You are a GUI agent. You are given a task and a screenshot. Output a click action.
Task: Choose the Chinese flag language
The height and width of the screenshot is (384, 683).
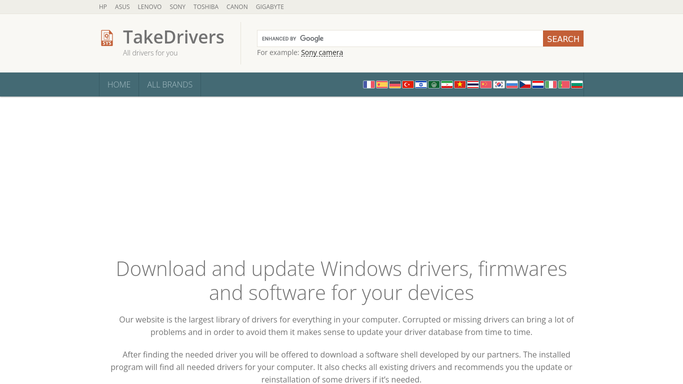point(486,84)
